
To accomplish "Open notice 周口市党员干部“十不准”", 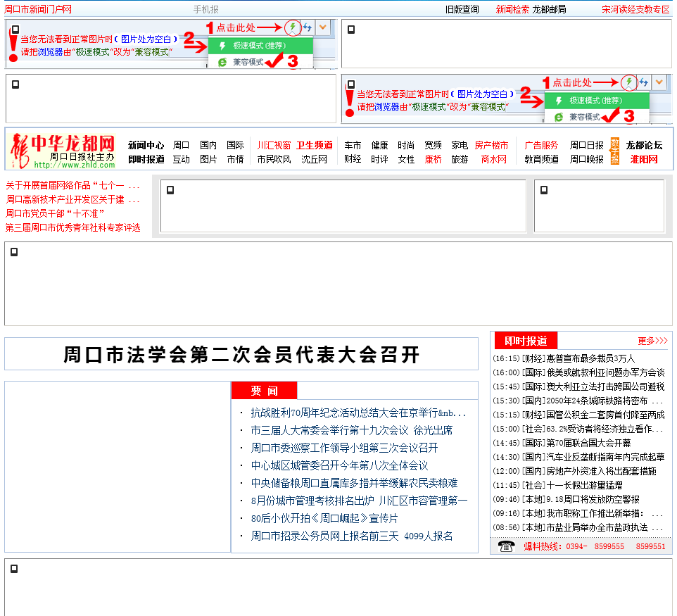I will tap(55, 213).
